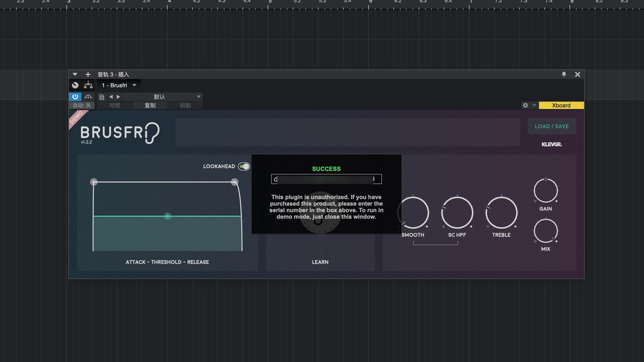The width and height of the screenshot is (644, 362).
Task: Open the preset file icon
Action: coord(102,97)
